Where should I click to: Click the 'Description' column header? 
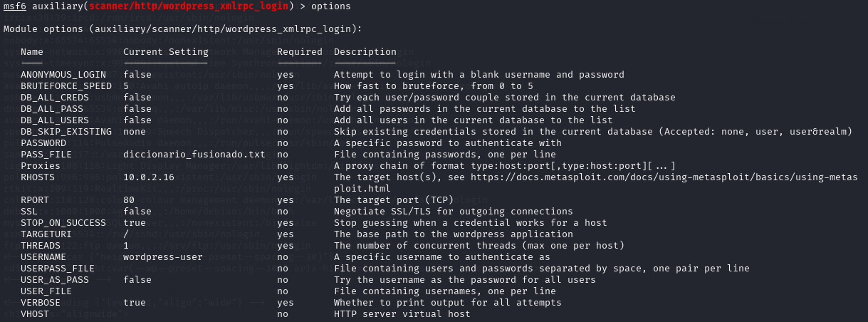[365, 52]
